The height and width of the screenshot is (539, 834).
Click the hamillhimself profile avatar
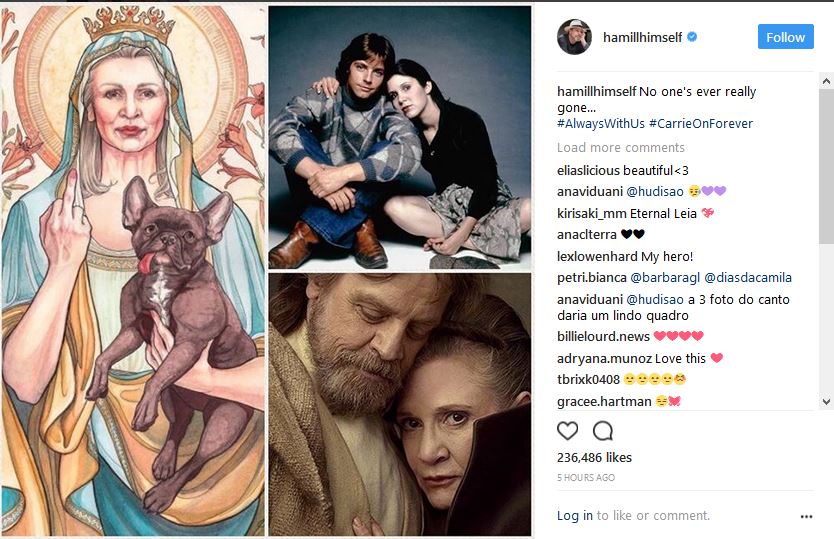575,37
